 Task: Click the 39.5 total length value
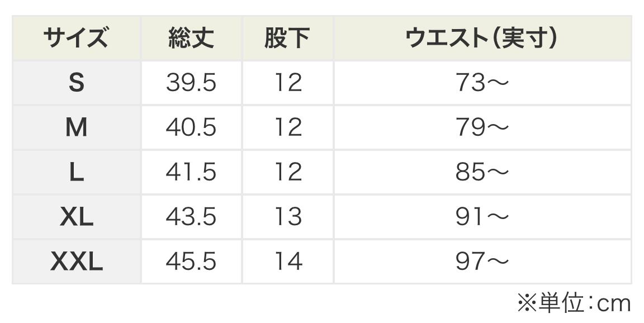point(191,83)
